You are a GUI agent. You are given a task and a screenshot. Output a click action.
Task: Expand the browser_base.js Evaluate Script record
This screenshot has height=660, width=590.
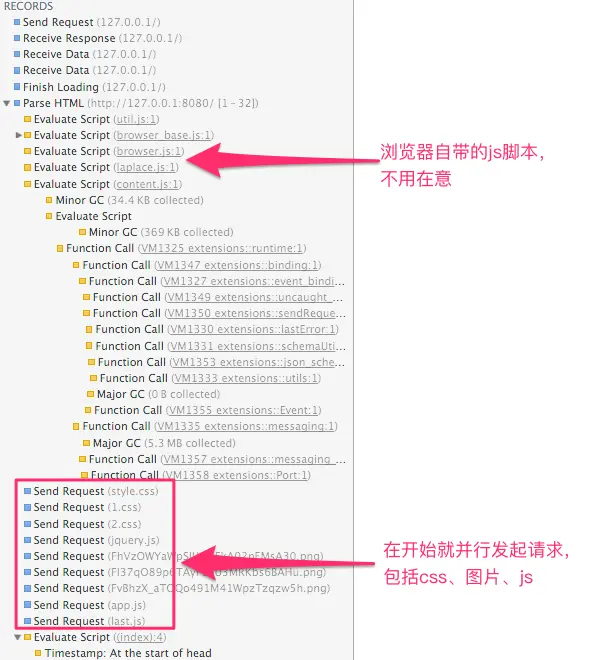click(x=19, y=135)
